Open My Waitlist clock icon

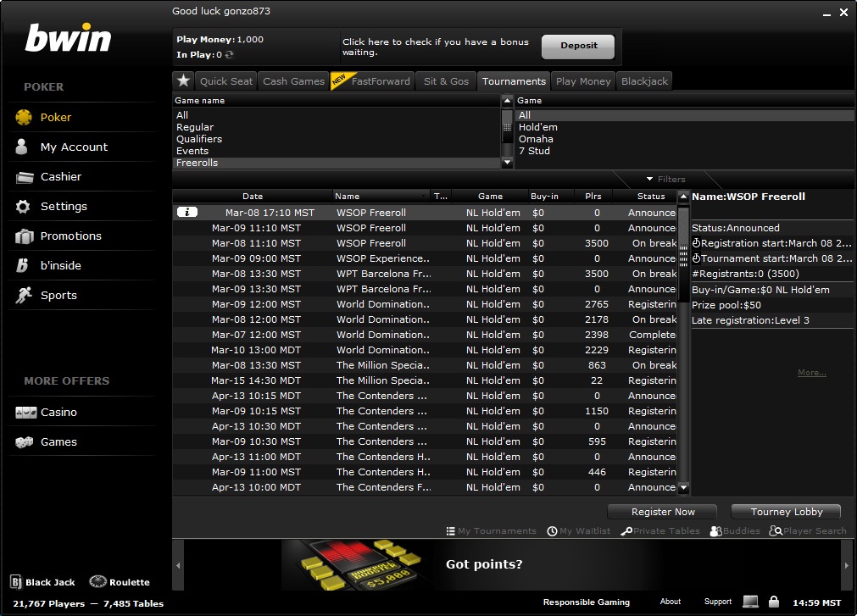[552, 530]
